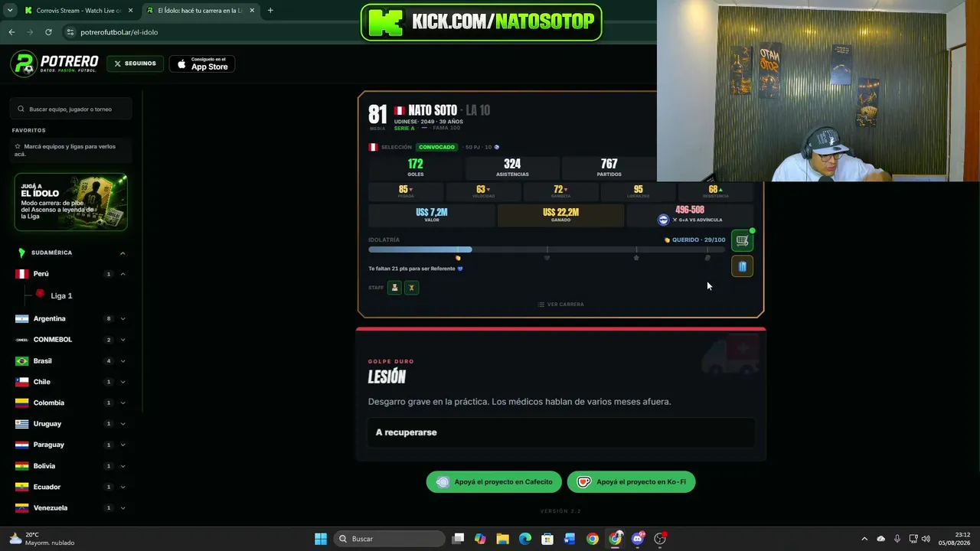Click the Brasil country label
The width and height of the screenshot is (980, 551).
pyautogui.click(x=42, y=361)
